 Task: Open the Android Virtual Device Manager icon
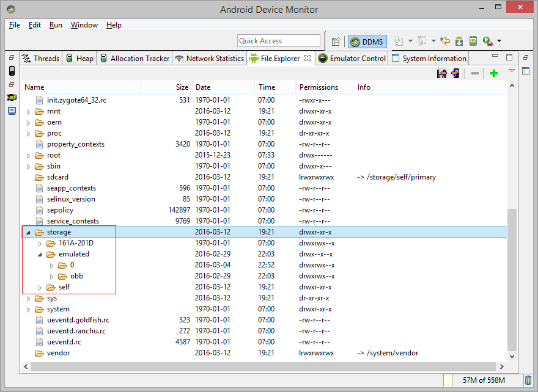[473, 41]
